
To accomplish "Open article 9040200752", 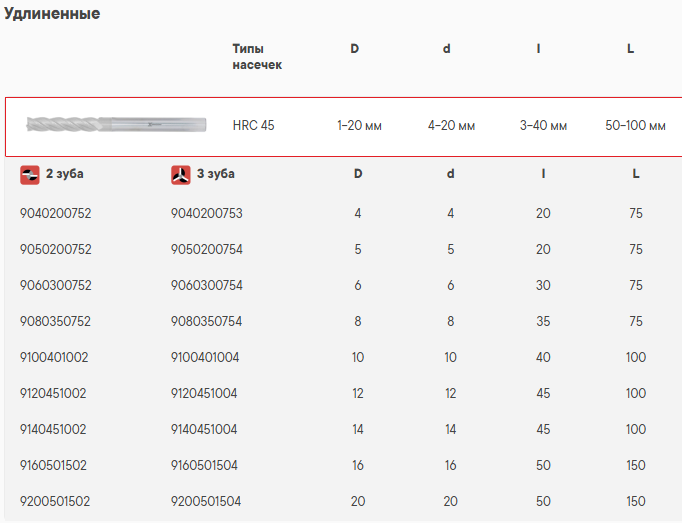I will (56, 213).
